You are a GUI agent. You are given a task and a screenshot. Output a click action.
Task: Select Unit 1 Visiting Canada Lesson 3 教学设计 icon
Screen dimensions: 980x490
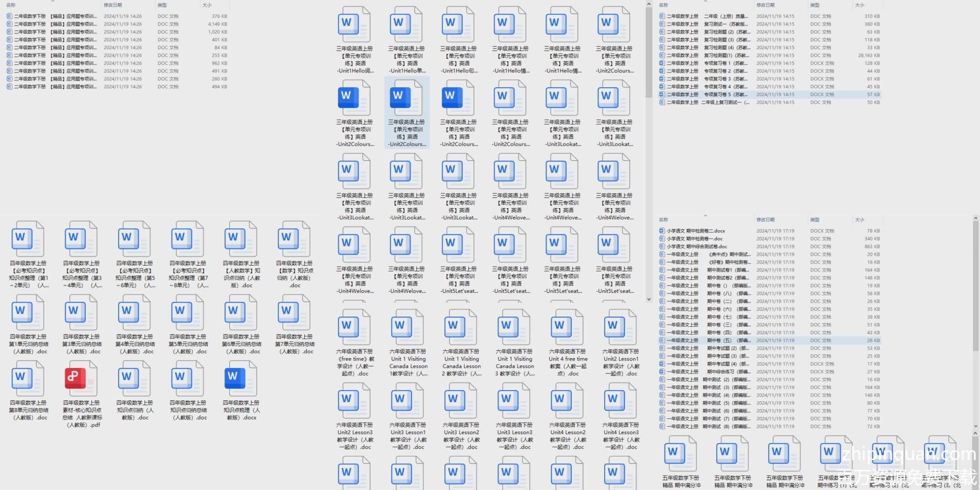click(514, 327)
